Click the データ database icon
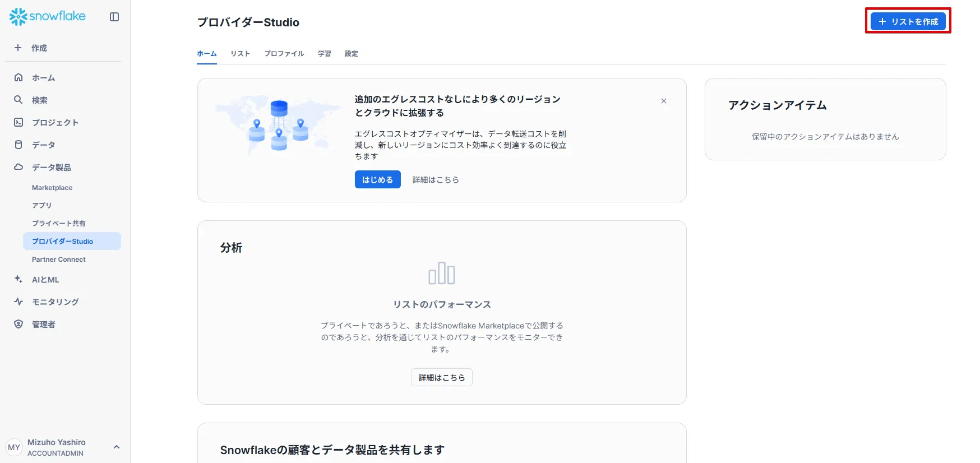 19,145
